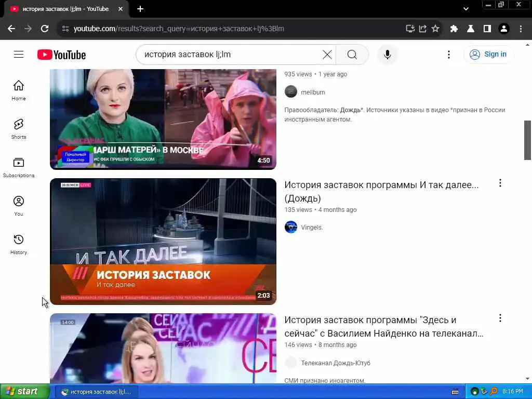The width and height of the screenshot is (532, 399).
Task: Open Home in the sidebar
Action: [19, 90]
